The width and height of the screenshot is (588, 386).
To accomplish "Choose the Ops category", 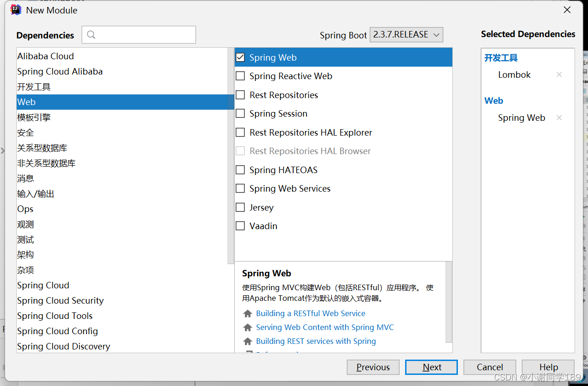I will pos(122,209).
